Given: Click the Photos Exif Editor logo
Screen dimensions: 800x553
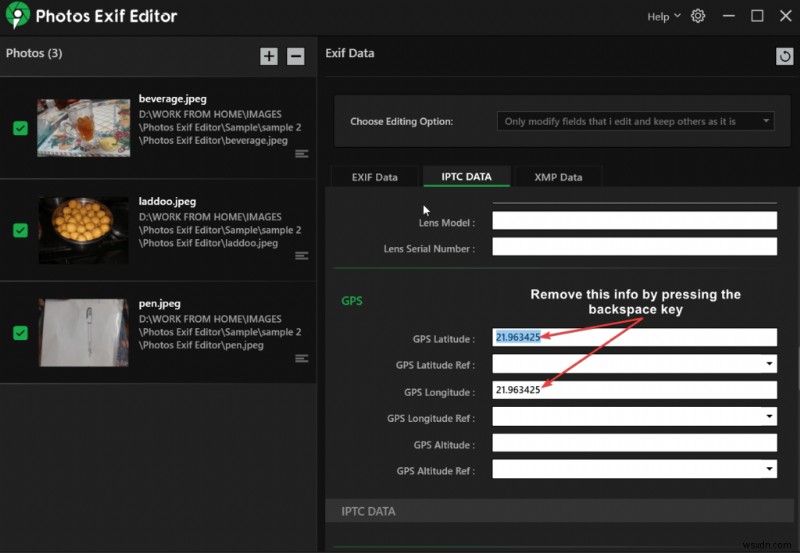Looking at the screenshot, I should pyautogui.click(x=17, y=16).
